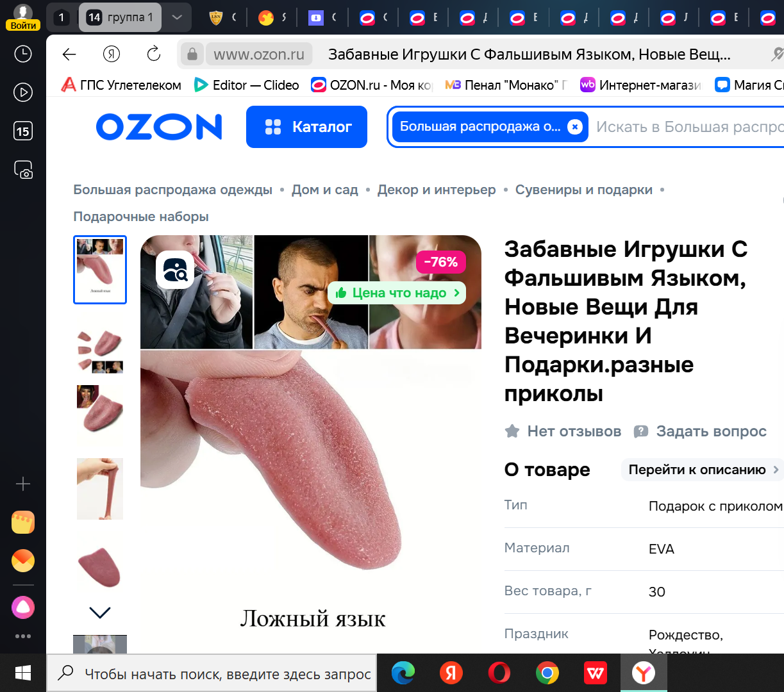This screenshot has height=692, width=784.
Task: Clear the search query with the X circle
Action: click(x=574, y=127)
